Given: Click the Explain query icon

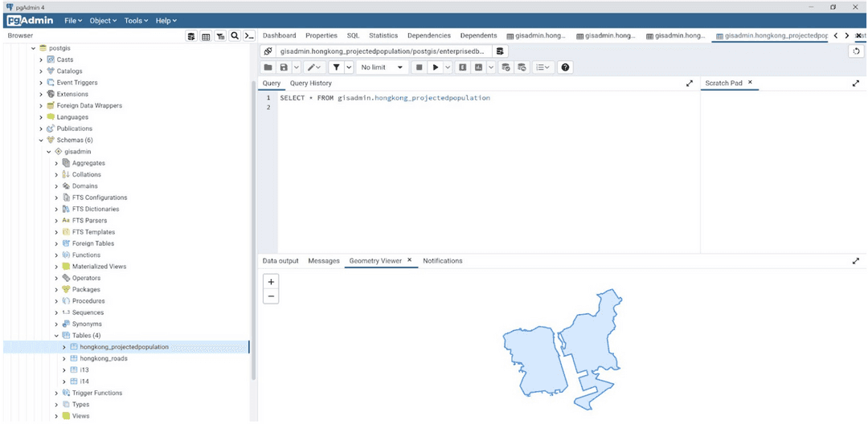Looking at the screenshot, I should 463,67.
